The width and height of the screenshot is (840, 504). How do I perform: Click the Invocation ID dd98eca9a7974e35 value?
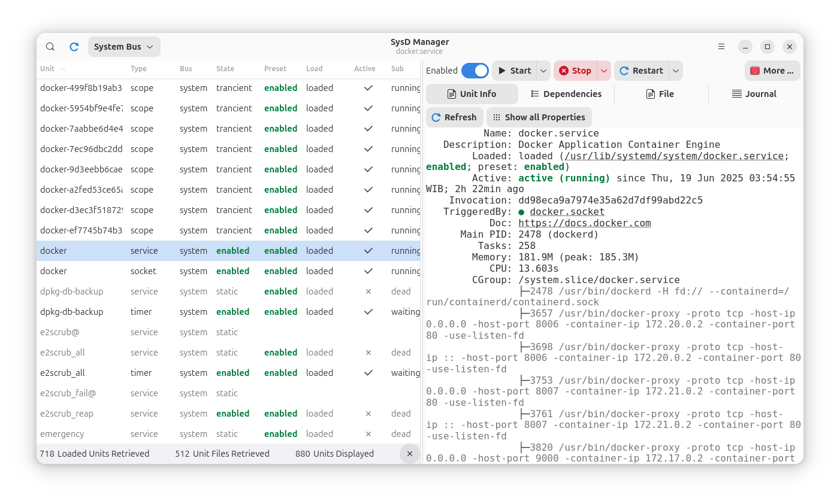pos(611,201)
